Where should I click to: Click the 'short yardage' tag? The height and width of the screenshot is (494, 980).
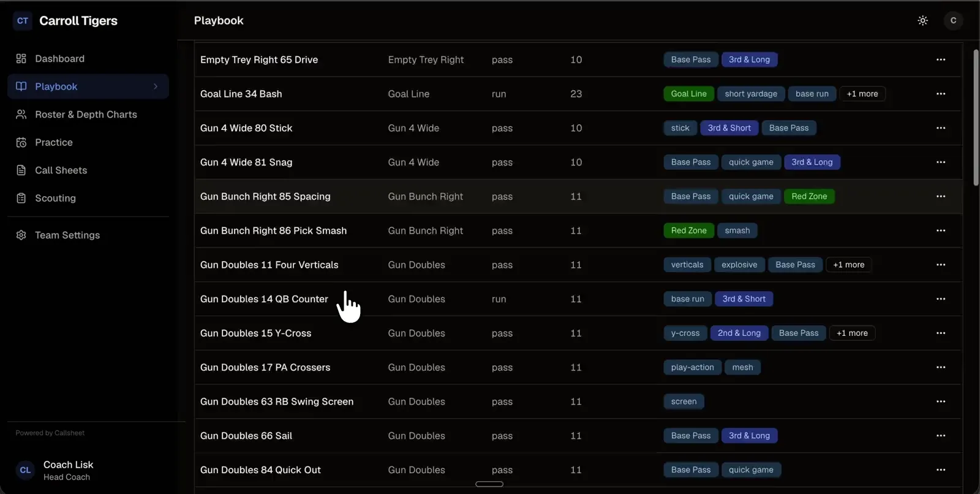[x=751, y=94]
